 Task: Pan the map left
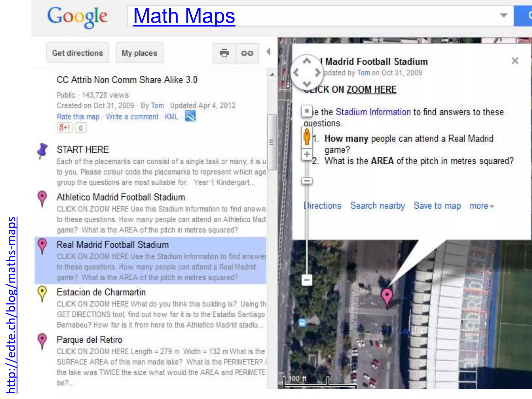click(x=296, y=73)
